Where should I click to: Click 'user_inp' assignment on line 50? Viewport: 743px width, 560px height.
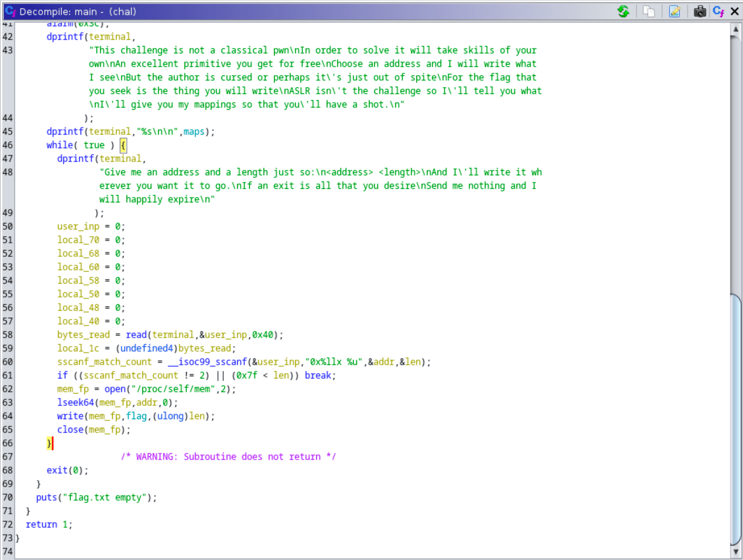tap(78, 227)
